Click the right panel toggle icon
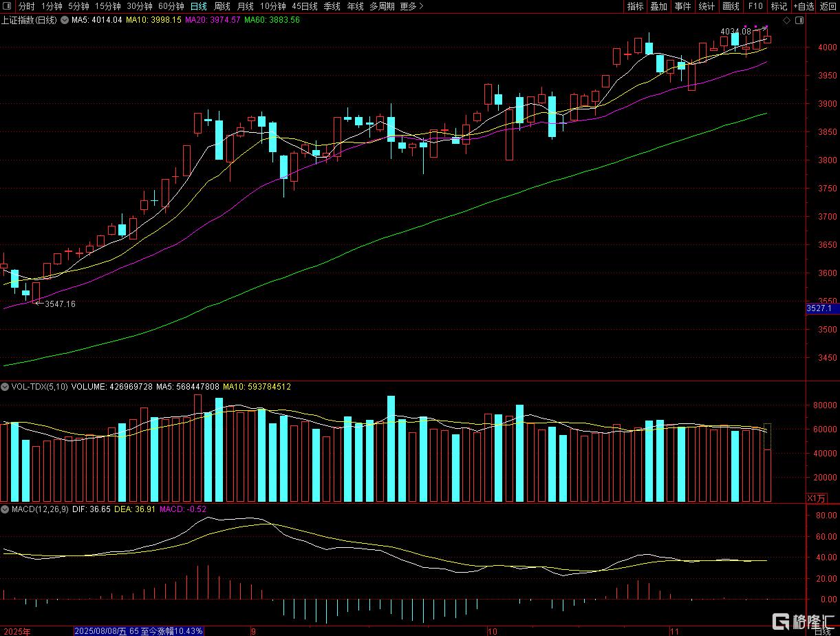Viewport: 840px width, 636px height. pos(799,21)
